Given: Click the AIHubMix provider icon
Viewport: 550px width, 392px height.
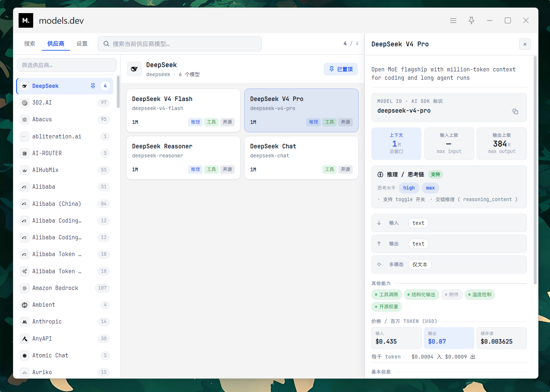Looking at the screenshot, I should 24,170.
